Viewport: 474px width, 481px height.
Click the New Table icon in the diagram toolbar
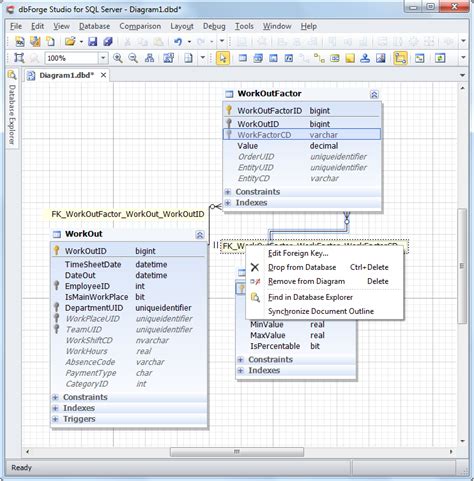[x=243, y=58]
